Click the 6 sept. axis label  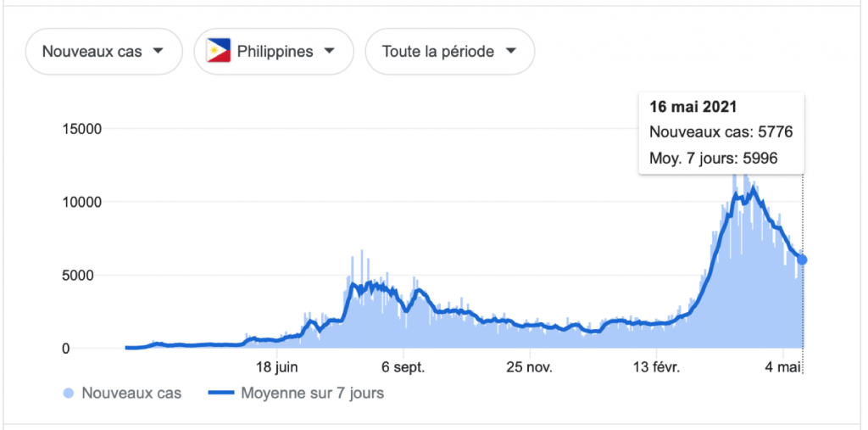(403, 368)
